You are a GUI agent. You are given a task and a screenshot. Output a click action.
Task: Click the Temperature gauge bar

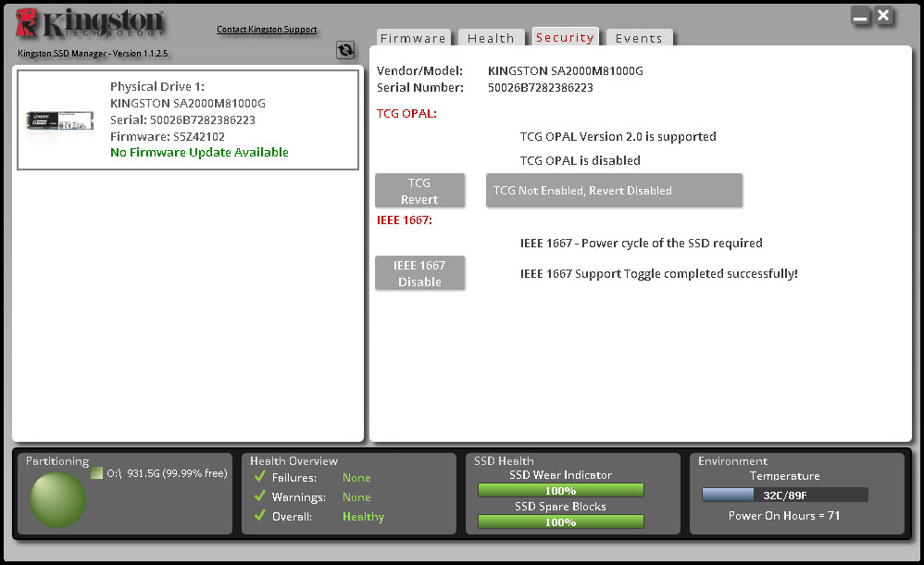pyautogui.click(x=784, y=495)
